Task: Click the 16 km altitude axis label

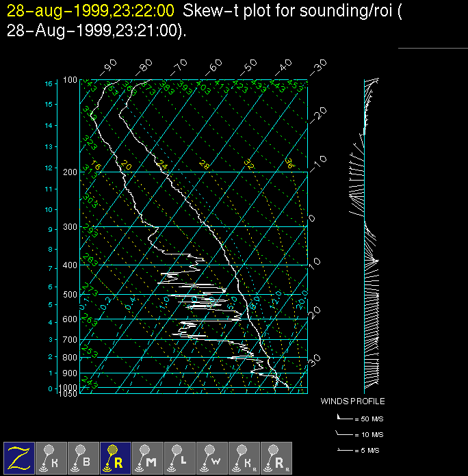Action: click(x=49, y=83)
